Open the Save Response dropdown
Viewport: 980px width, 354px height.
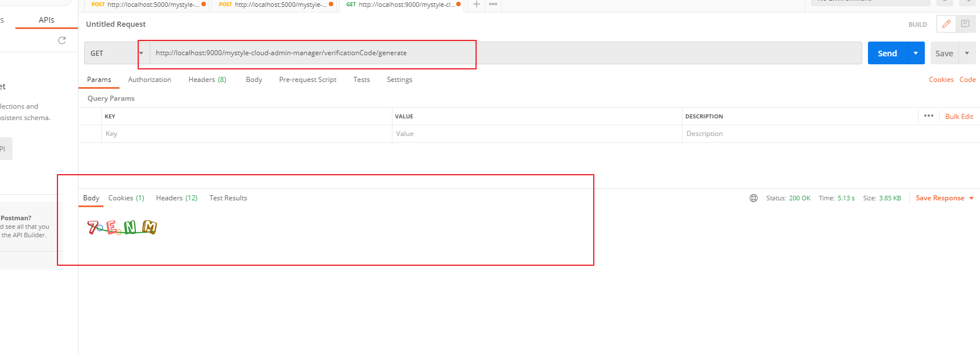point(944,198)
